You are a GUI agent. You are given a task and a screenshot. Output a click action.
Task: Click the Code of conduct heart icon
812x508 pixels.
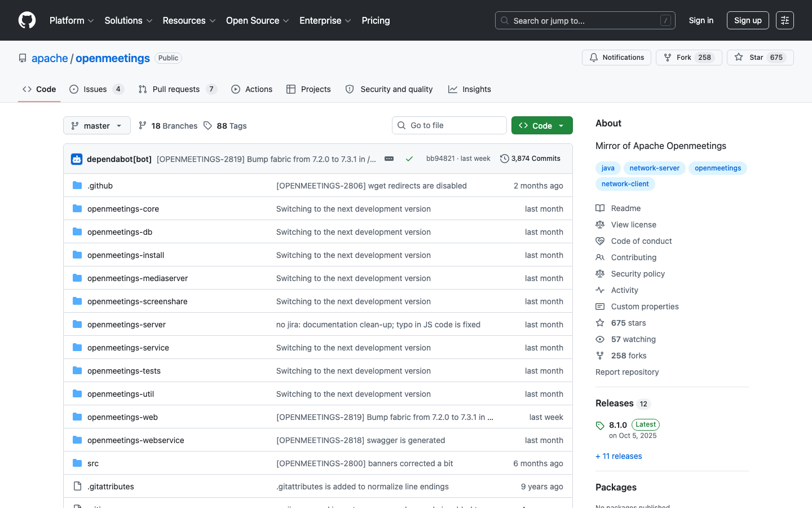(600, 241)
